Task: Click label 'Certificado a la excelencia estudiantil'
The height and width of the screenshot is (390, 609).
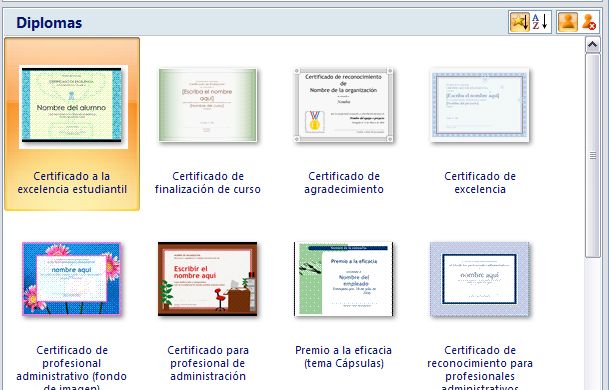Action: 72,183
